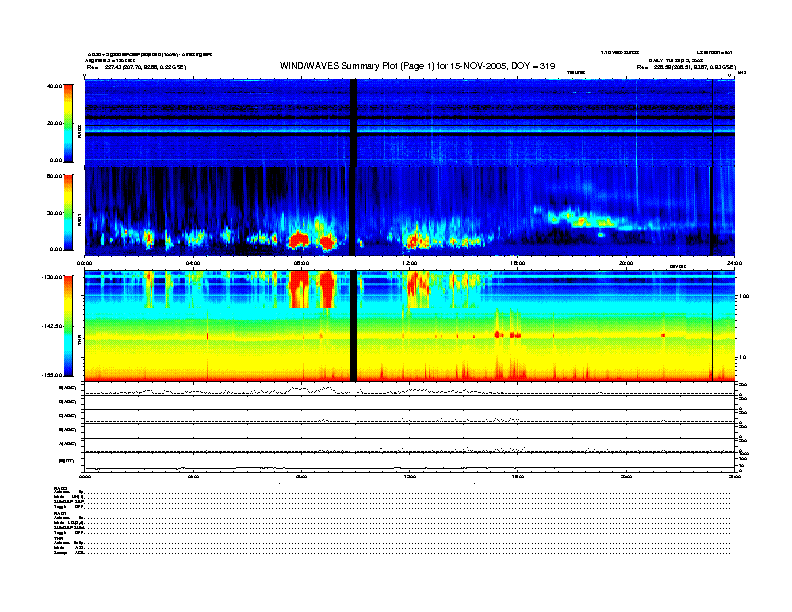
Task: Click the 04:00 label under RAD1 spectrogram
Action: (193, 263)
